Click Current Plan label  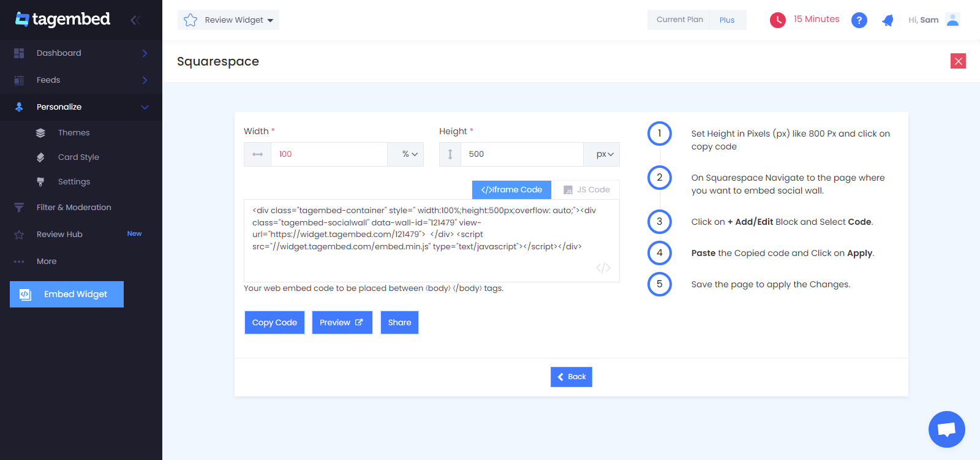[680, 20]
